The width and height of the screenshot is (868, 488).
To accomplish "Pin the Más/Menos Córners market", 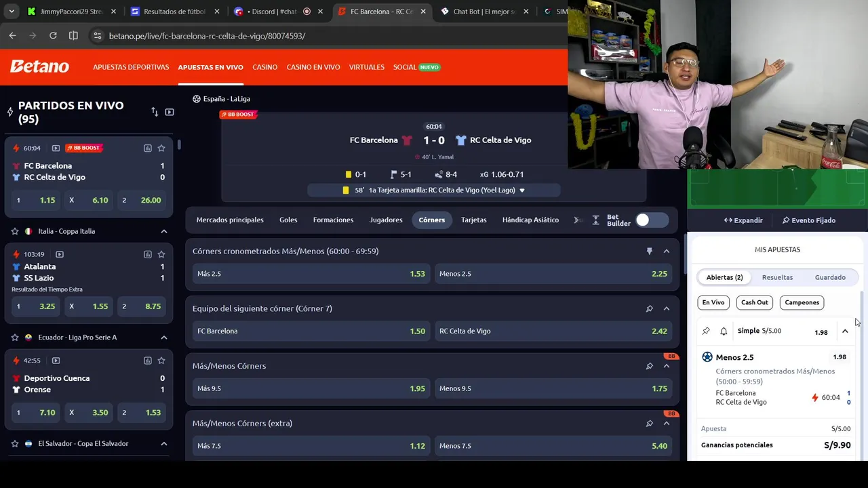I will 649,366.
